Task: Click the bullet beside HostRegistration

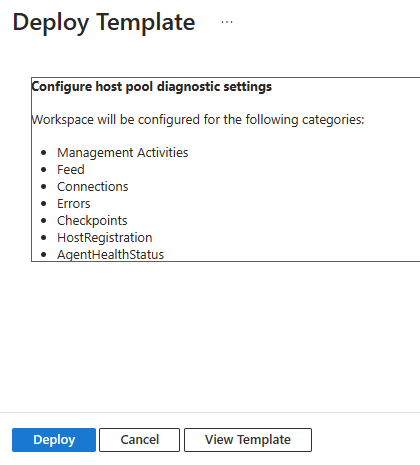Action: [x=44, y=238]
